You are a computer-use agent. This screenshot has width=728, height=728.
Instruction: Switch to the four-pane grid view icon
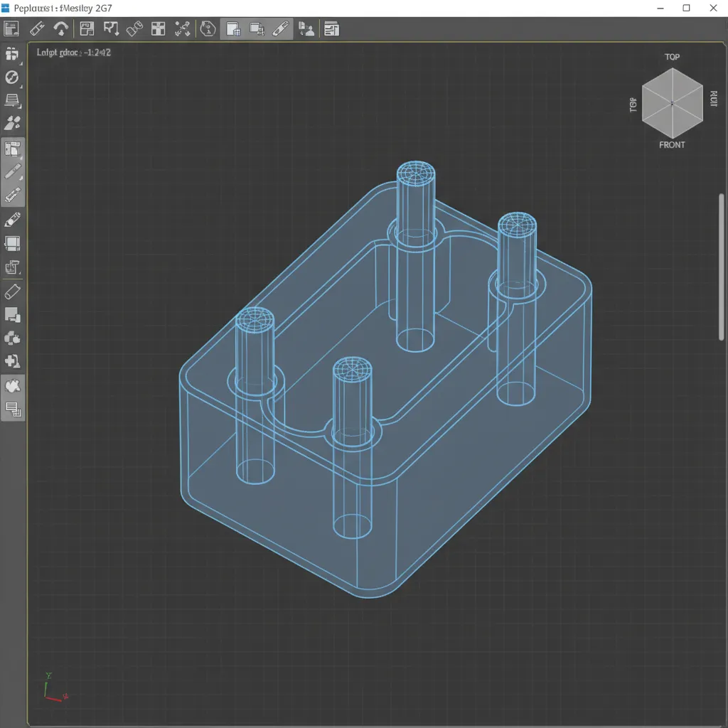pyautogui.click(x=159, y=28)
